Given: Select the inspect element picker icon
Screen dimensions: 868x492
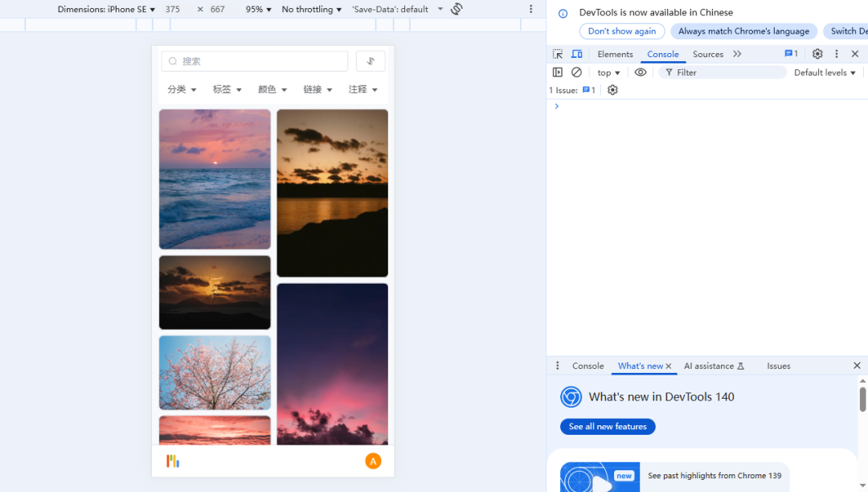Looking at the screenshot, I should pyautogui.click(x=558, y=54).
